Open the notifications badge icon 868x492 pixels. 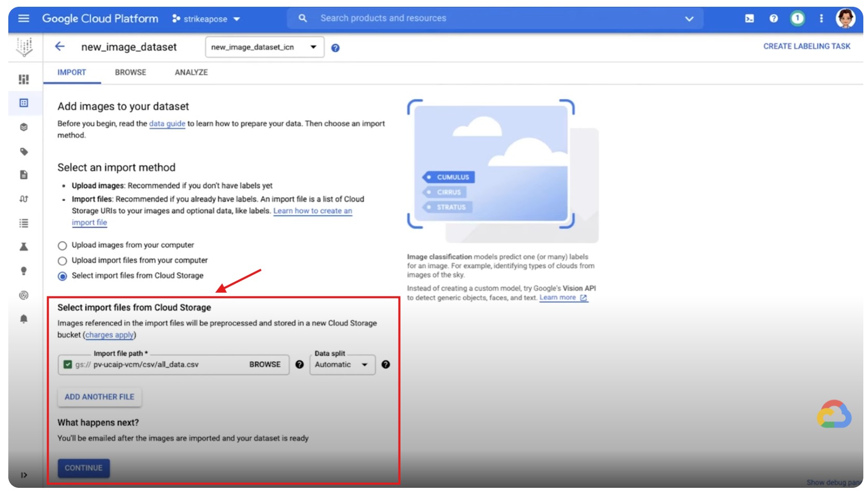point(797,19)
